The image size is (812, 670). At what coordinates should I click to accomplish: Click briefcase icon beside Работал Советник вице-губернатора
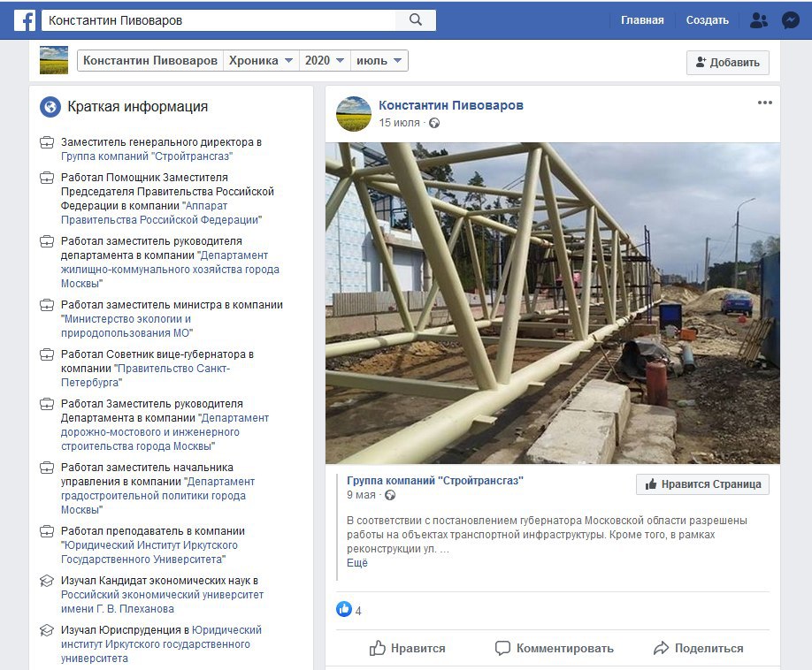47,355
